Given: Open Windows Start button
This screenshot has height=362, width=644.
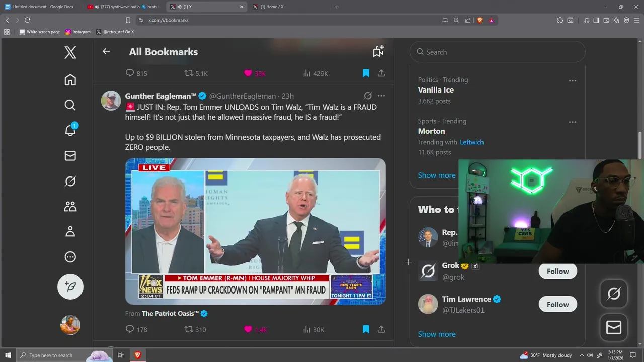Looking at the screenshot, I should (8, 355).
